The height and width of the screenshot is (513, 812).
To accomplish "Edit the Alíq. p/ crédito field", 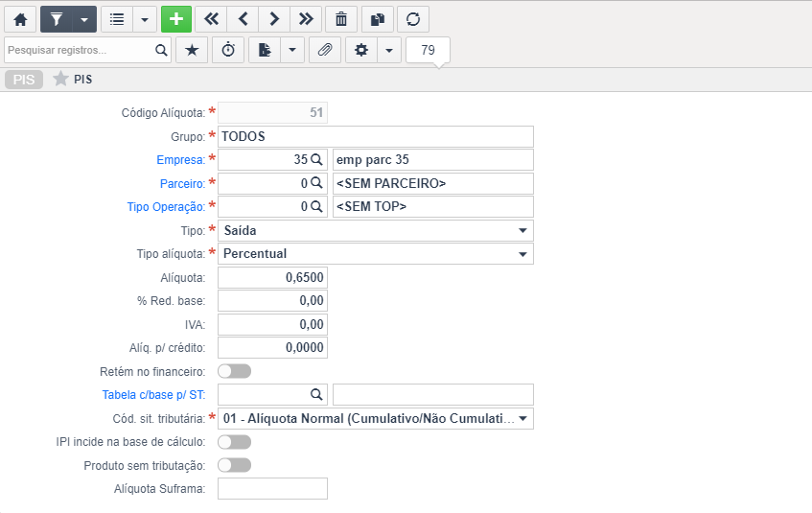I will [x=272, y=348].
